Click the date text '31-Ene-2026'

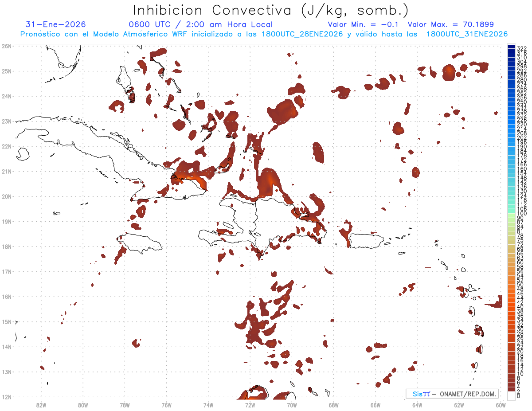pos(56,25)
